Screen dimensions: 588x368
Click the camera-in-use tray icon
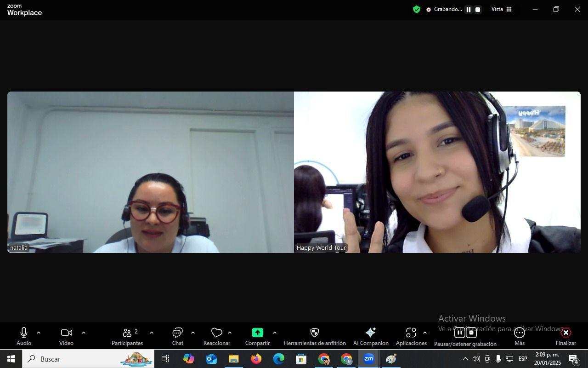point(487,359)
